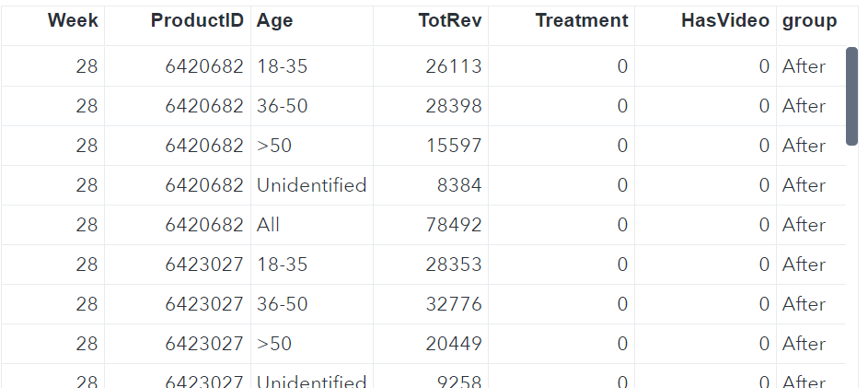This screenshot has width=868, height=388.
Task: Select the cell with value 78492
Action: [453, 225]
